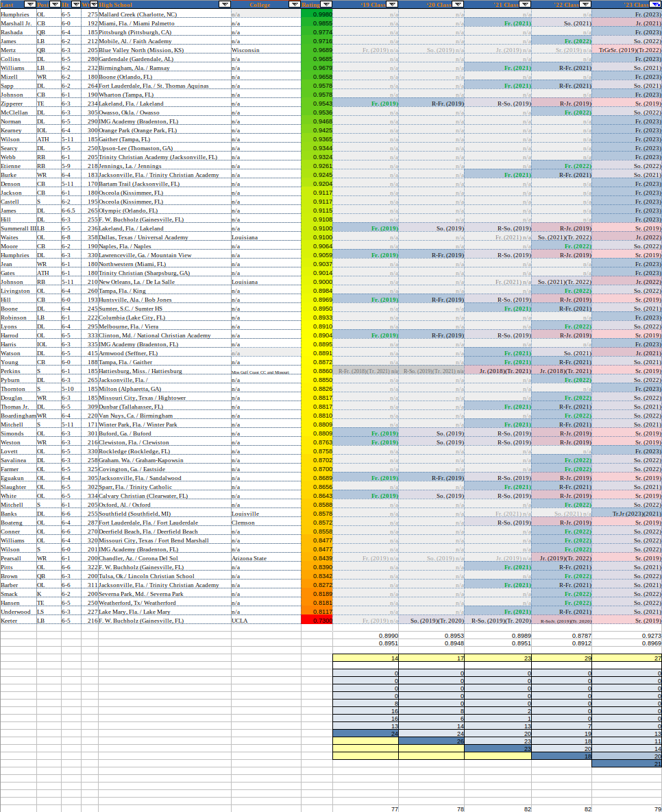This screenshot has height=812, width=662.
Task: Open the High School filter dropdown
Action: [225, 4]
